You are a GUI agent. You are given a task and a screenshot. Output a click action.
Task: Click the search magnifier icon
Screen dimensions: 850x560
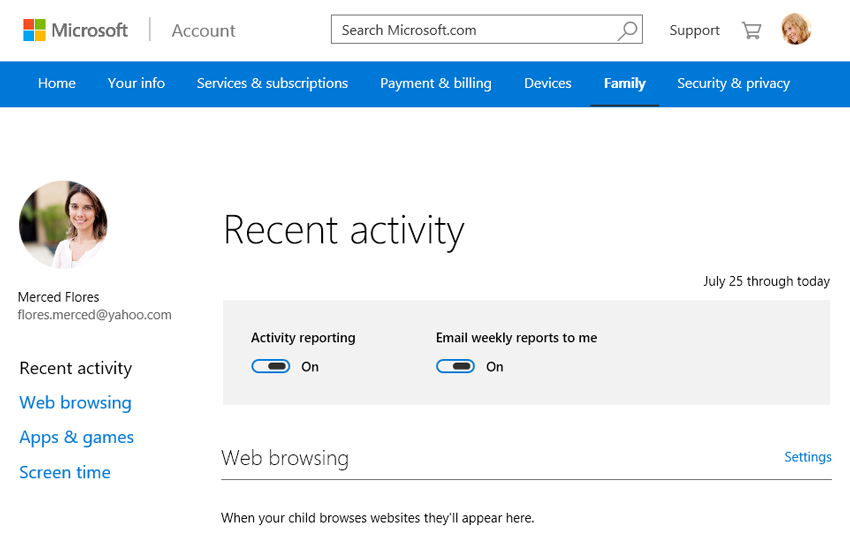pos(627,30)
